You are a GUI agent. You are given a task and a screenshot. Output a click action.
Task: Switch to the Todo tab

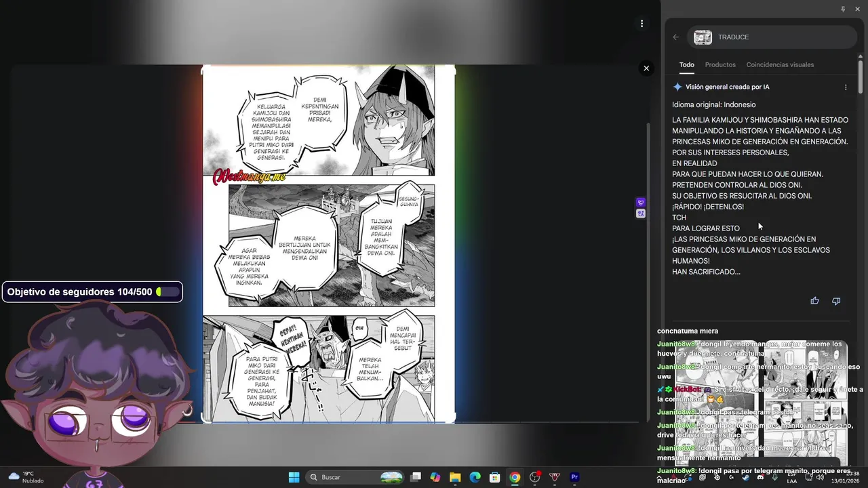click(x=687, y=65)
